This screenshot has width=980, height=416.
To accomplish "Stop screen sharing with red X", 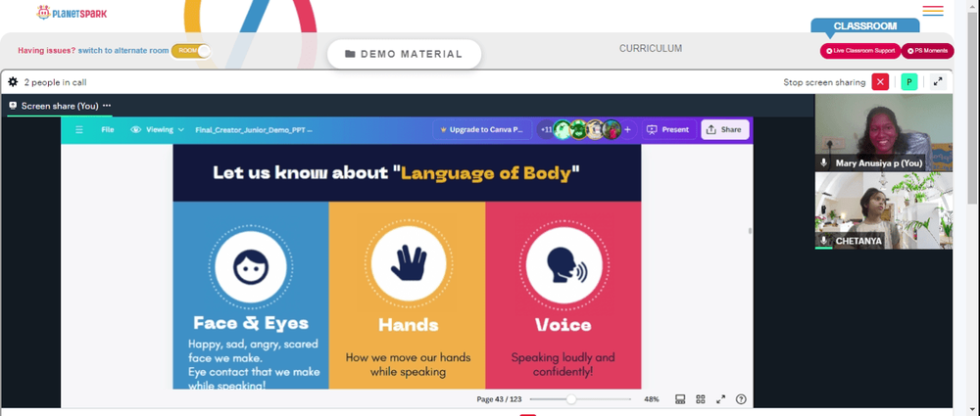I will (880, 82).
